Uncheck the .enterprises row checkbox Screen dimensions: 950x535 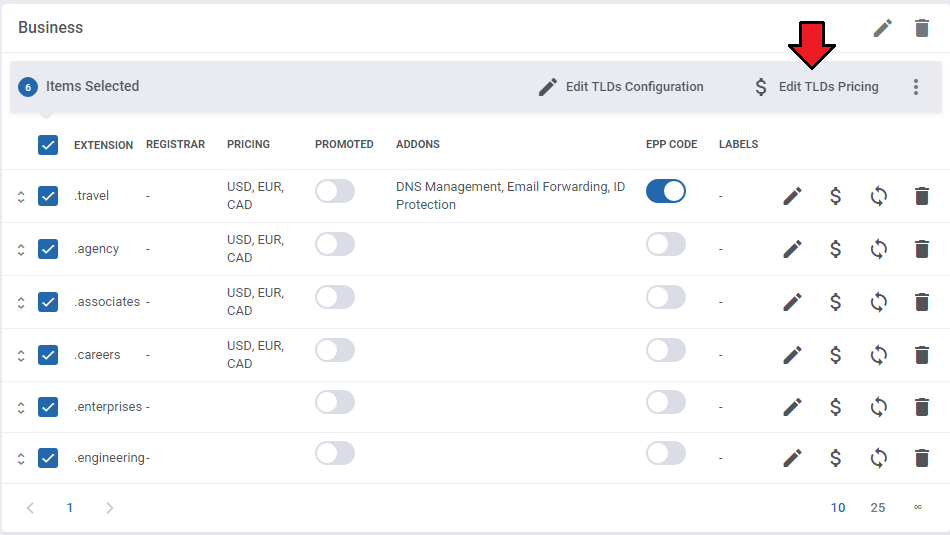tap(48, 407)
